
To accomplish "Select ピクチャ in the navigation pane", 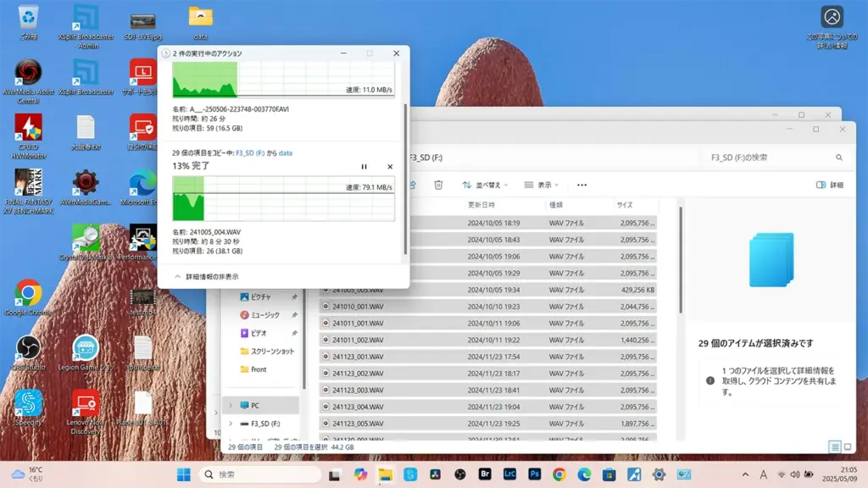I will tap(263, 297).
